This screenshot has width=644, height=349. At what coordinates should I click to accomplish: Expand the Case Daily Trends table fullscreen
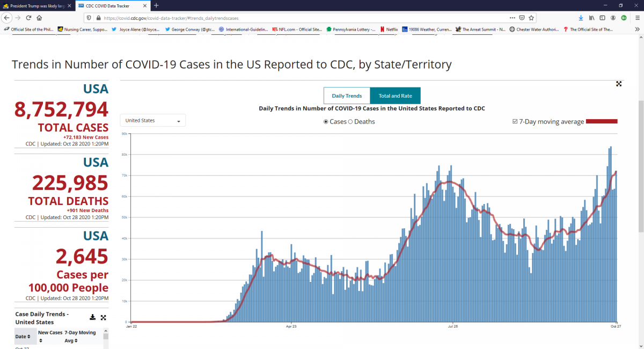point(104,317)
